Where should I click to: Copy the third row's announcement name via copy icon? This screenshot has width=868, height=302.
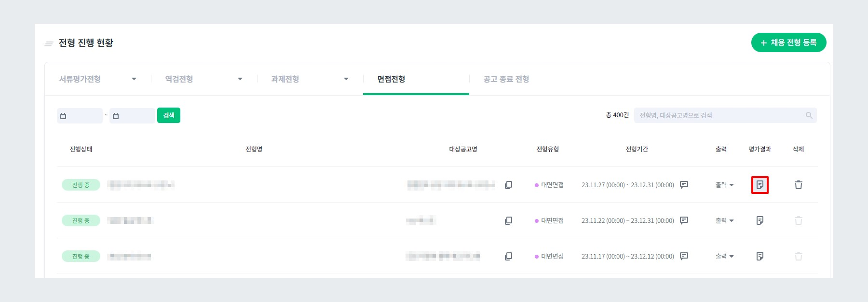click(x=509, y=256)
